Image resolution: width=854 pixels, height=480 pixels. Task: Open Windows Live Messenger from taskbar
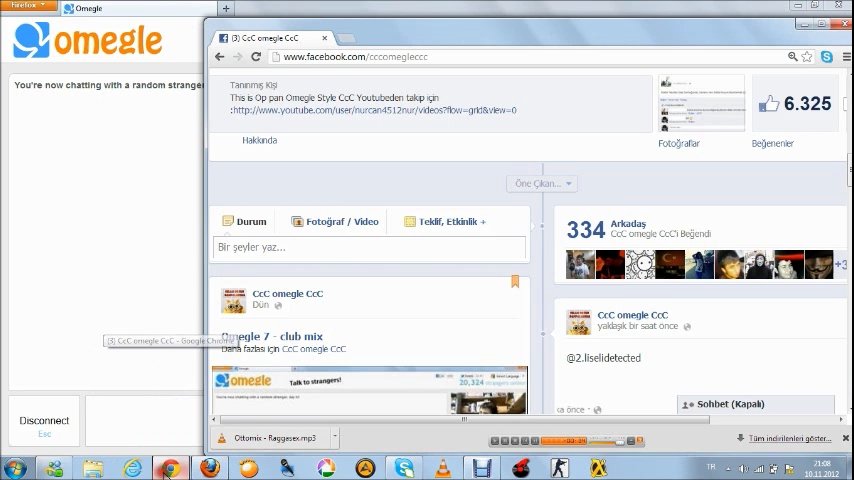coord(54,468)
